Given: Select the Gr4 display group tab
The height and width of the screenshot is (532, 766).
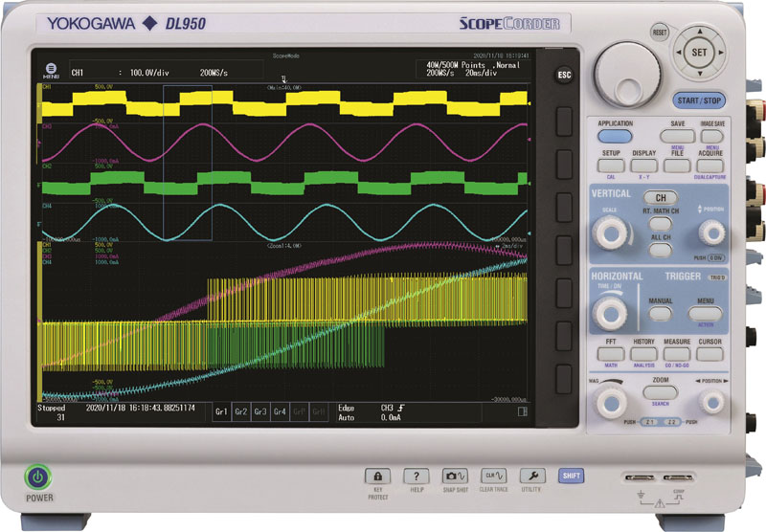Looking at the screenshot, I should click(x=280, y=412).
